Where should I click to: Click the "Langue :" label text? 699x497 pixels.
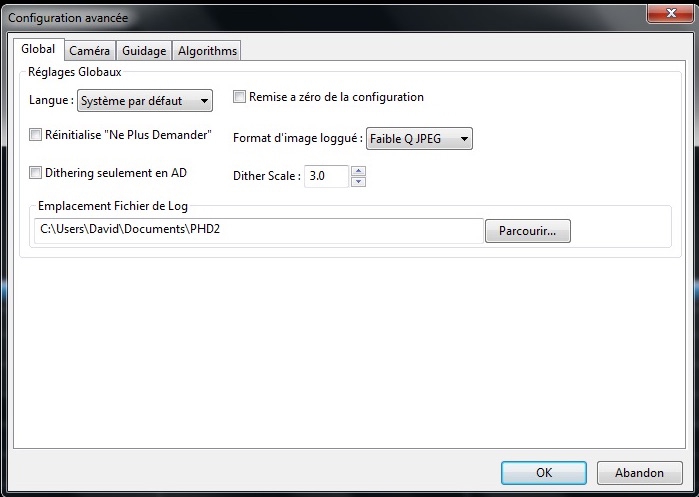click(51, 101)
